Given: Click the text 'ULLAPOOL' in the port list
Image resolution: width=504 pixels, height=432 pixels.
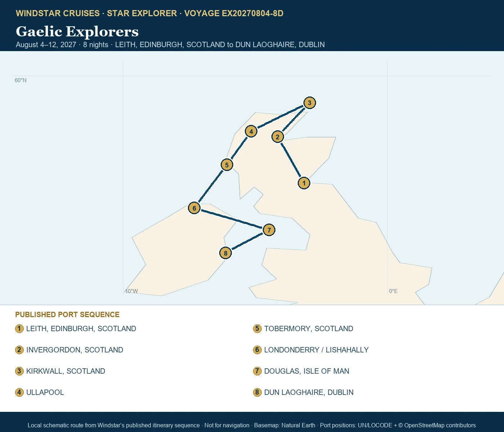Looking at the screenshot, I should pyautogui.click(x=45, y=392).
